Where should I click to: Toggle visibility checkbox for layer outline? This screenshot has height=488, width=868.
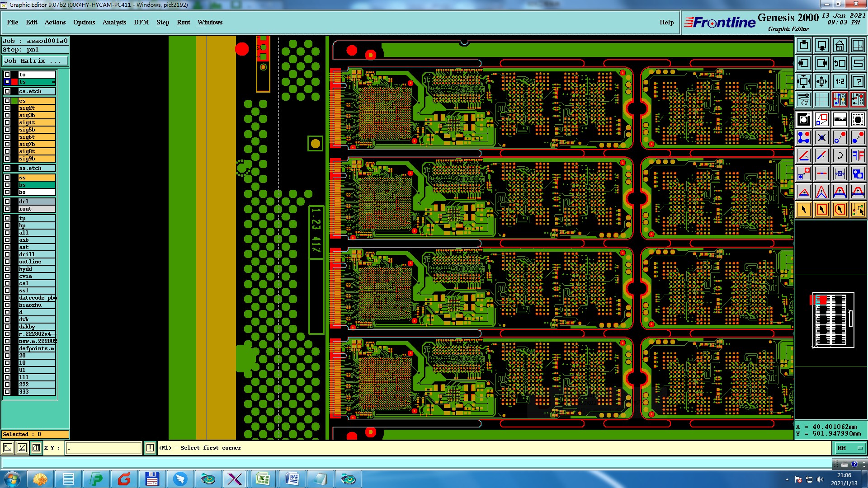7,262
